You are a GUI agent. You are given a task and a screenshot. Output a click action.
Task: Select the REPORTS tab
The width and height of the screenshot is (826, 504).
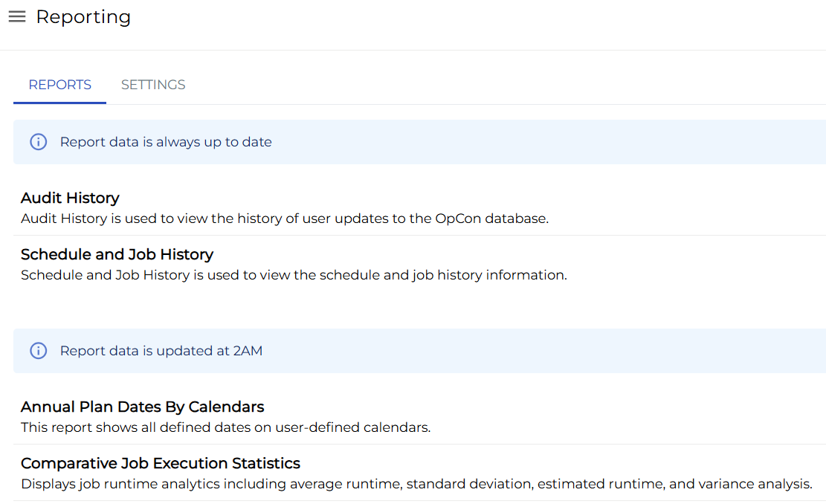(x=59, y=85)
